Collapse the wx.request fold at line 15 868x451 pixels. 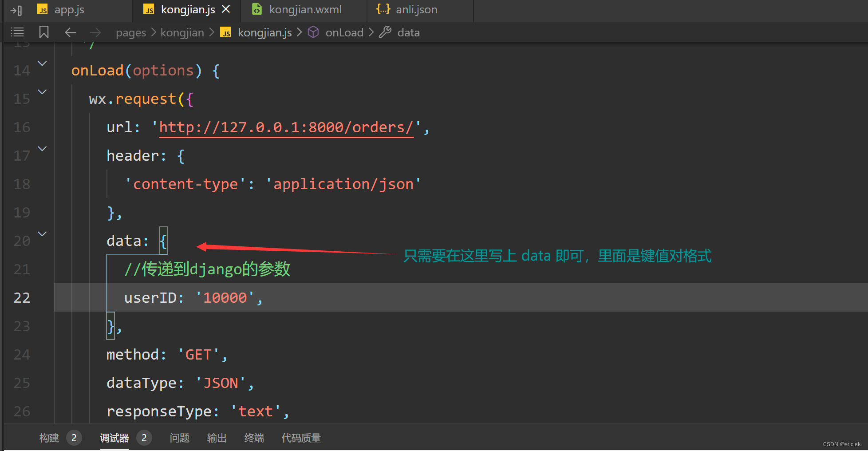[42, 92]
